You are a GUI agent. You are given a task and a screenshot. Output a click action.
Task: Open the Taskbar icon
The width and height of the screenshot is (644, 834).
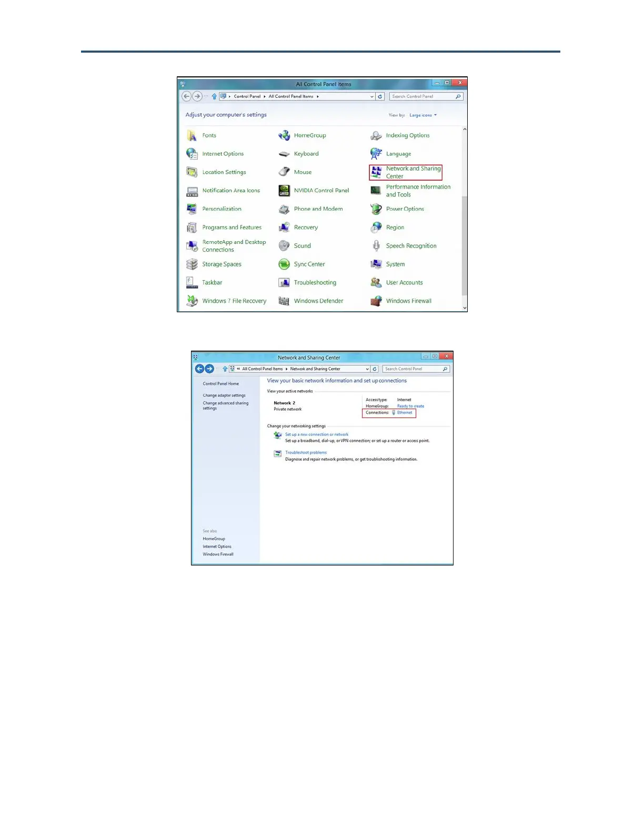tap(192, 283)
